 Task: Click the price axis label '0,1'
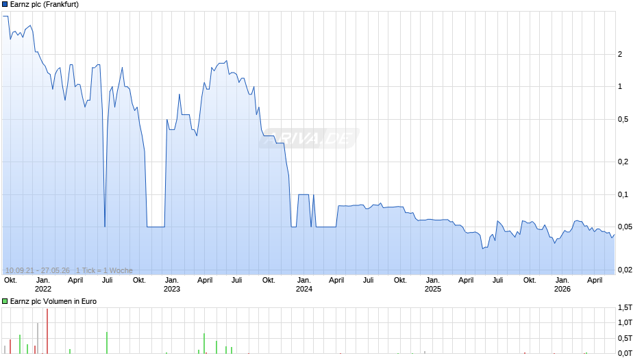623,194
